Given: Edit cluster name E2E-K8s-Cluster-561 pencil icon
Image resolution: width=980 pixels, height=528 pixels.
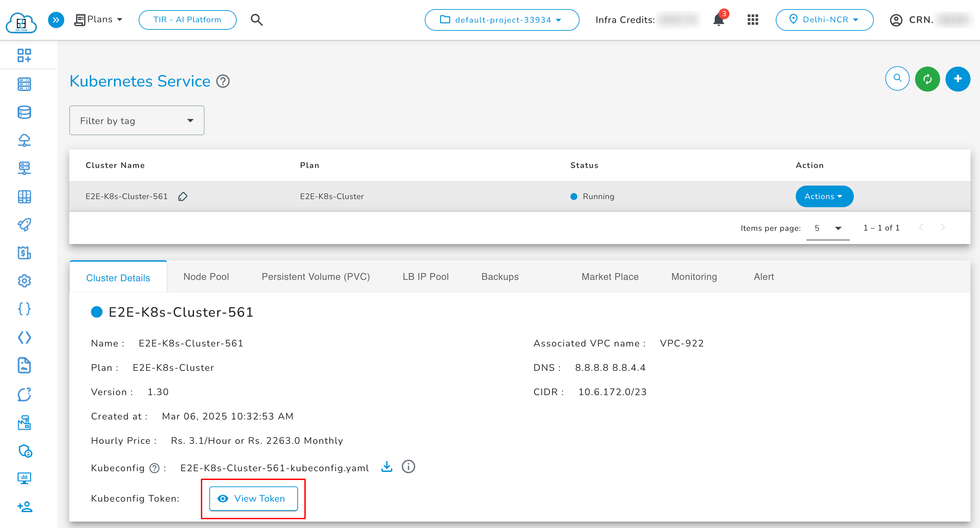Looking at the screenshot, I should pyautogui.click(x=183, y=196).
